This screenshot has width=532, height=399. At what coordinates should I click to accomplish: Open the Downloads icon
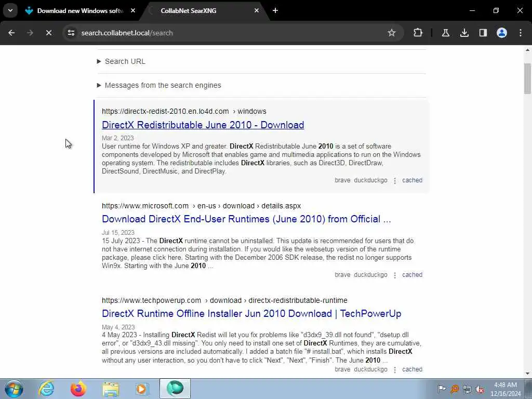464,33
